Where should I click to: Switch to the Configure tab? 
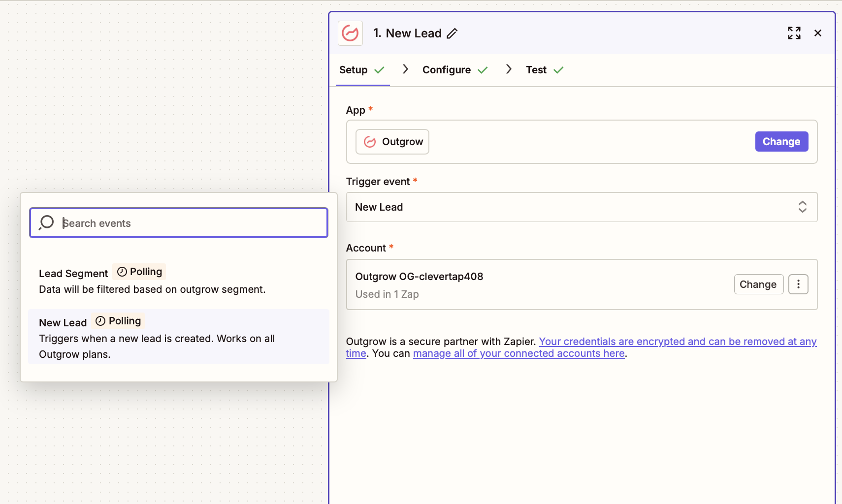(x=455, y=70)
